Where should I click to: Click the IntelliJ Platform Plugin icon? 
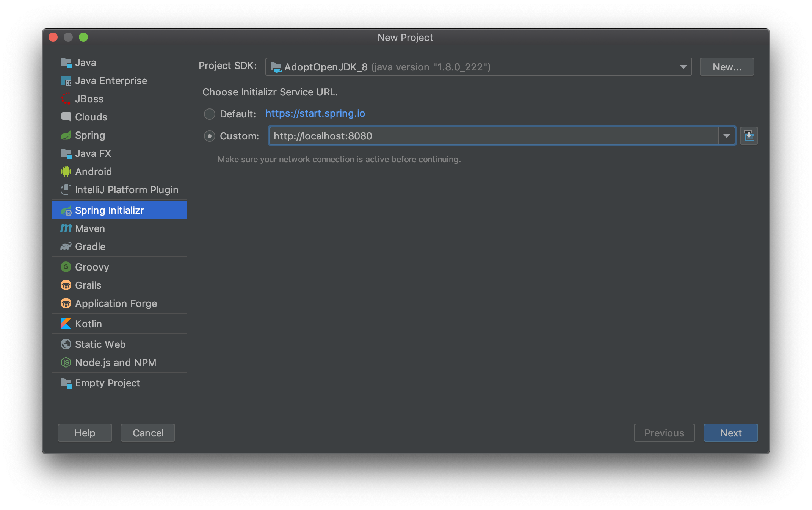point(66,189)
